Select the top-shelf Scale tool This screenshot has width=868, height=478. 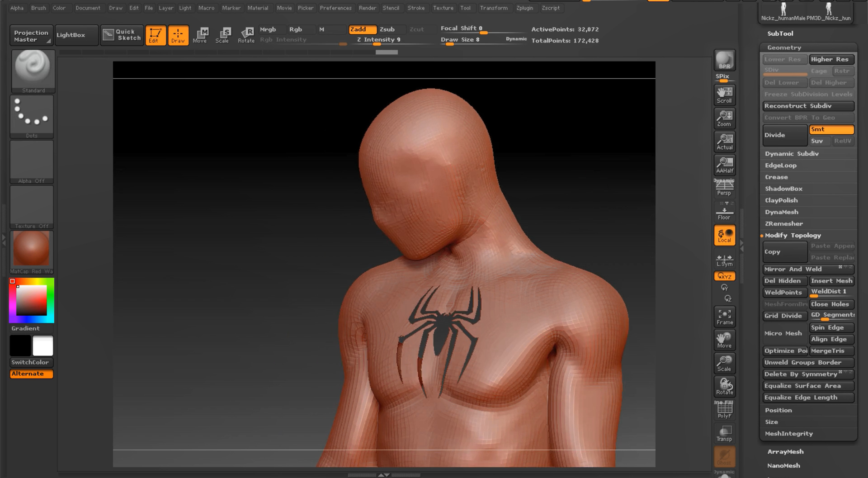[x=222, y=35]
